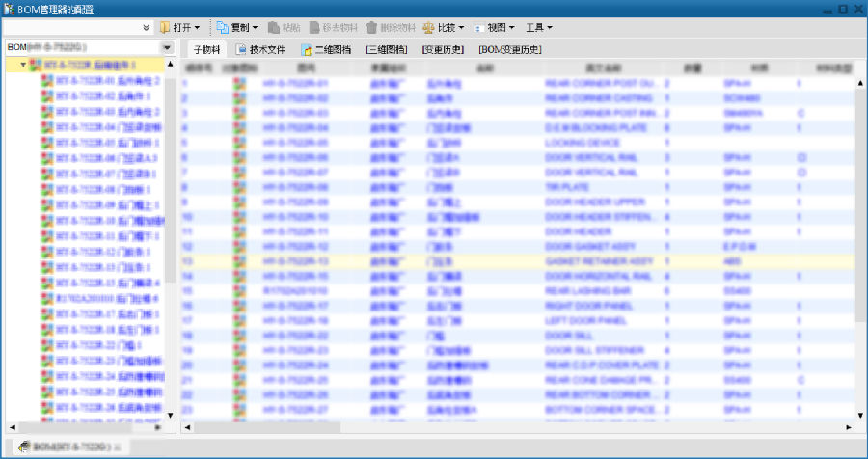Viewport: 868px width, 459px height.
Task: Open the BOM combo box dropdown arrow
Action: pos(167,47)
